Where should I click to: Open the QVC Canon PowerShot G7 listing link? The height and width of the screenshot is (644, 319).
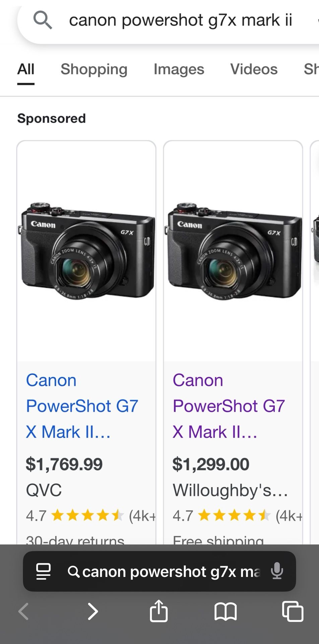(82, 406)
